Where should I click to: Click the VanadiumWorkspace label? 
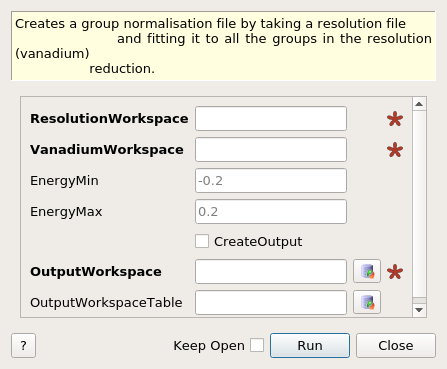click(107, 150)
